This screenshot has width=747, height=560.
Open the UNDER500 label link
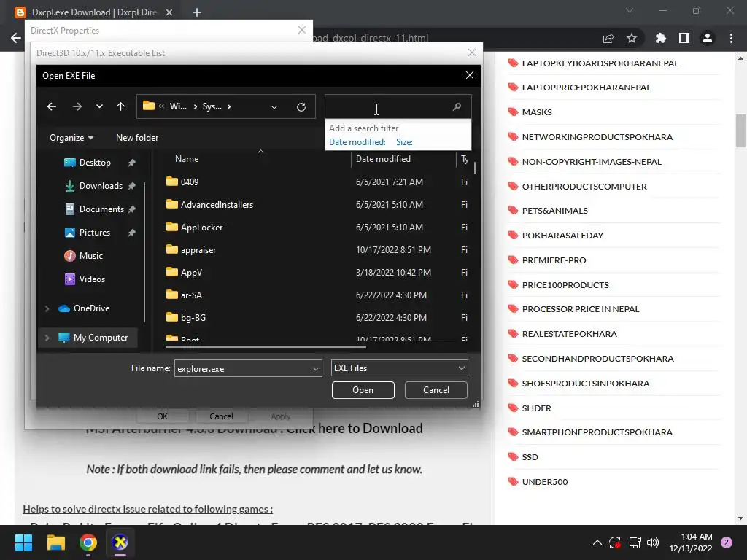544,482
